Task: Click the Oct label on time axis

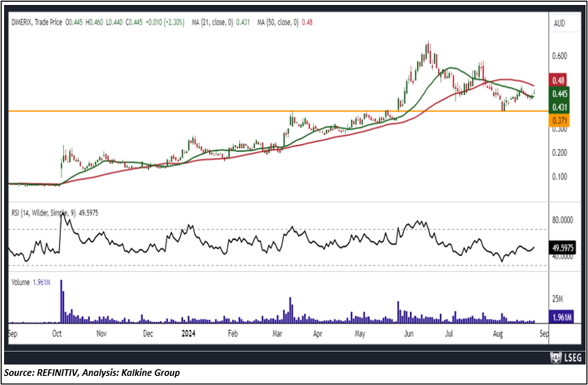Action: [57, 333]
